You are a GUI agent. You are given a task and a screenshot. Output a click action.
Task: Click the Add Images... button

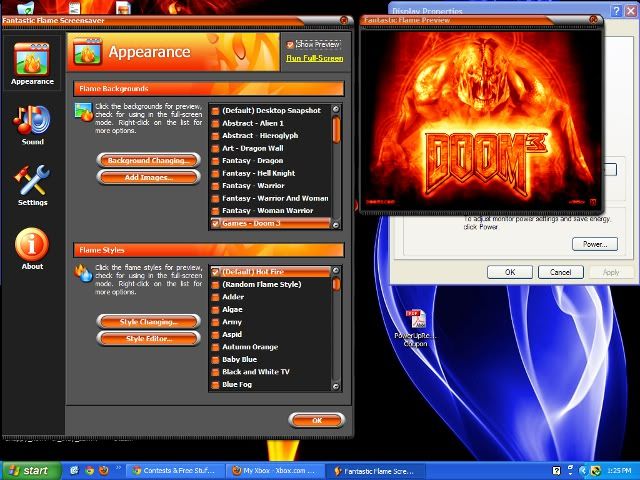(x=149, y=177)
